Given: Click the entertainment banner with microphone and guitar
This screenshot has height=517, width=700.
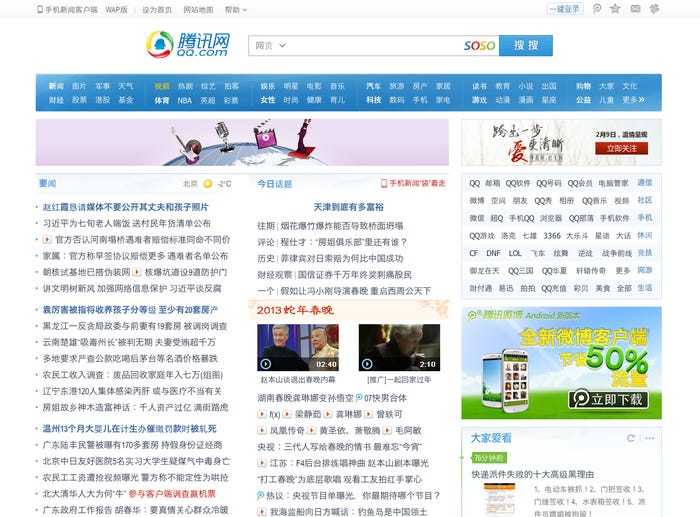Looking at the screenshot, I should (x=242, y=142).
